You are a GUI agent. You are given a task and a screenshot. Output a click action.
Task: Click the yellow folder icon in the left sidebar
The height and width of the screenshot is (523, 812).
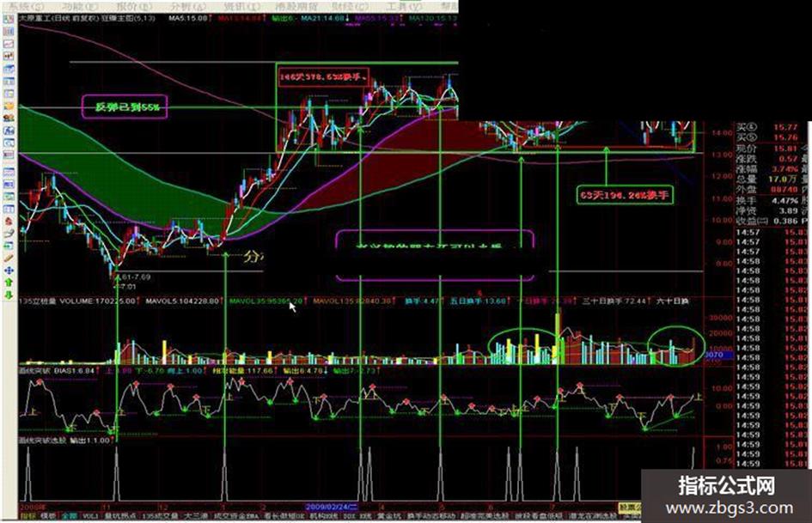click(x=9, y=106)
